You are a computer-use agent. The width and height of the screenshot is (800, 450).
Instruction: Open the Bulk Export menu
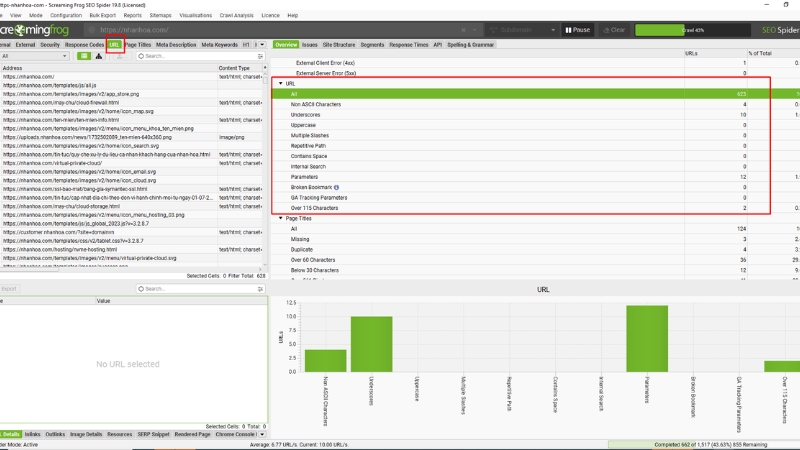[103, 15]
